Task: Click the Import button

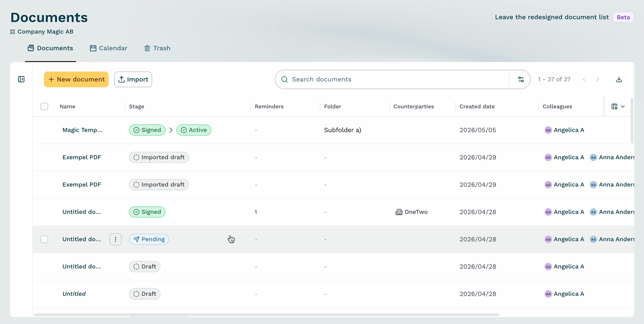Action: (133, 79)
